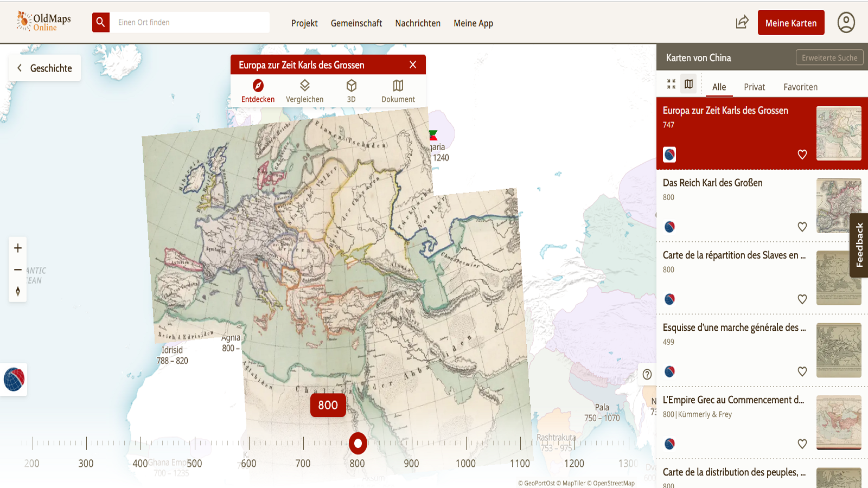The image size is (868, 488).
Task: Favorite Esquisse d'une marche générale
Action: (802, 371)
